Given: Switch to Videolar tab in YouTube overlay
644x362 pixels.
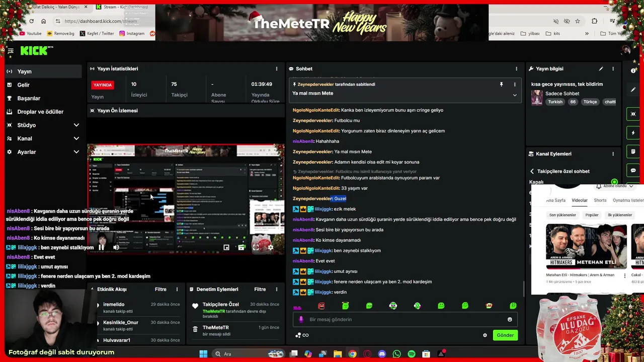Looking at the screenshot, I should coord(579,200).
